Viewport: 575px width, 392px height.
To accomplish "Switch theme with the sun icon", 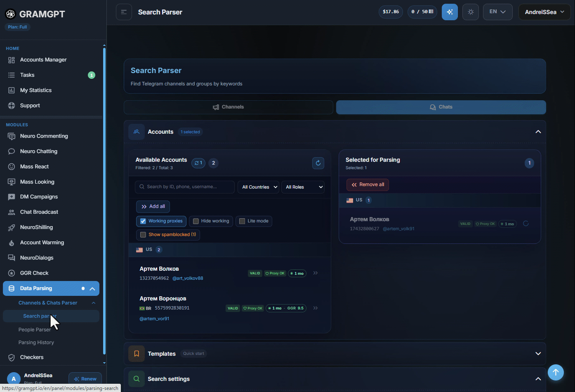I will (x=471, y=12).
